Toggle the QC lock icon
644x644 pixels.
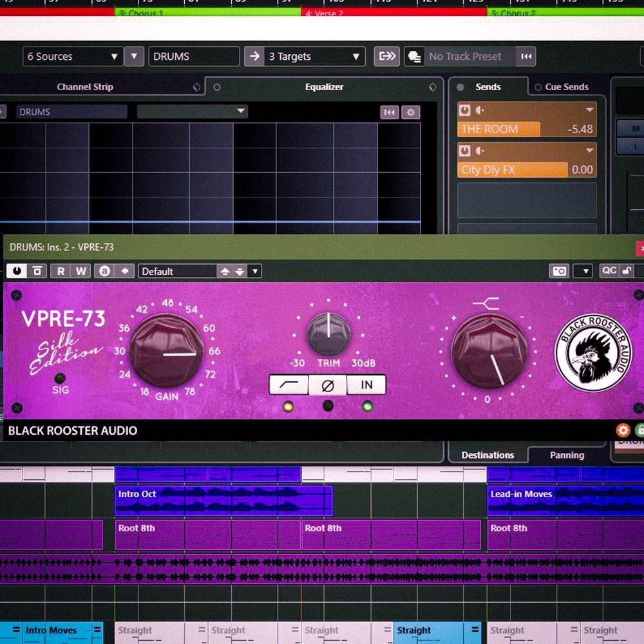coord(627,270)
